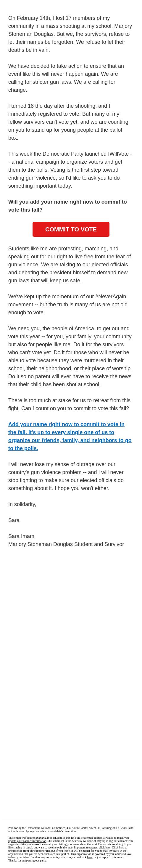Click the red COMMIT TO VOTE button
142x868 pixels.
(x=71, y=229)
